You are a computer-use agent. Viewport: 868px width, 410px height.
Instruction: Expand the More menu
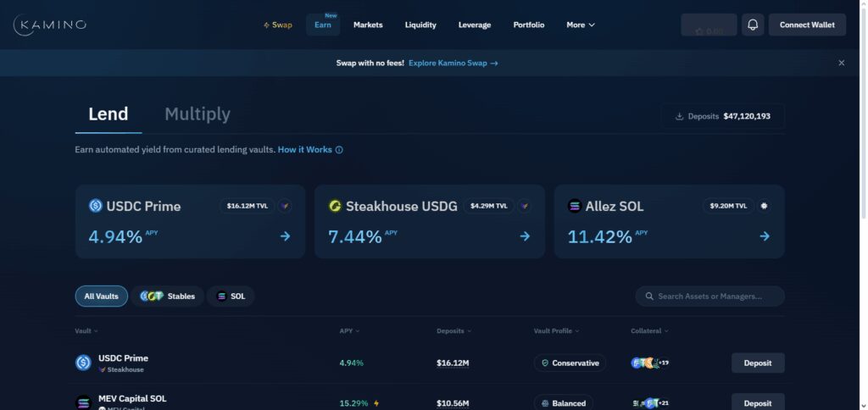[x=581, y=25]
